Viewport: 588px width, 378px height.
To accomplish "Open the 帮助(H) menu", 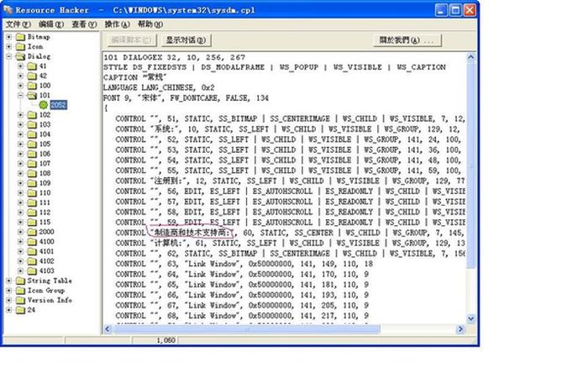I will pos(150,24).
